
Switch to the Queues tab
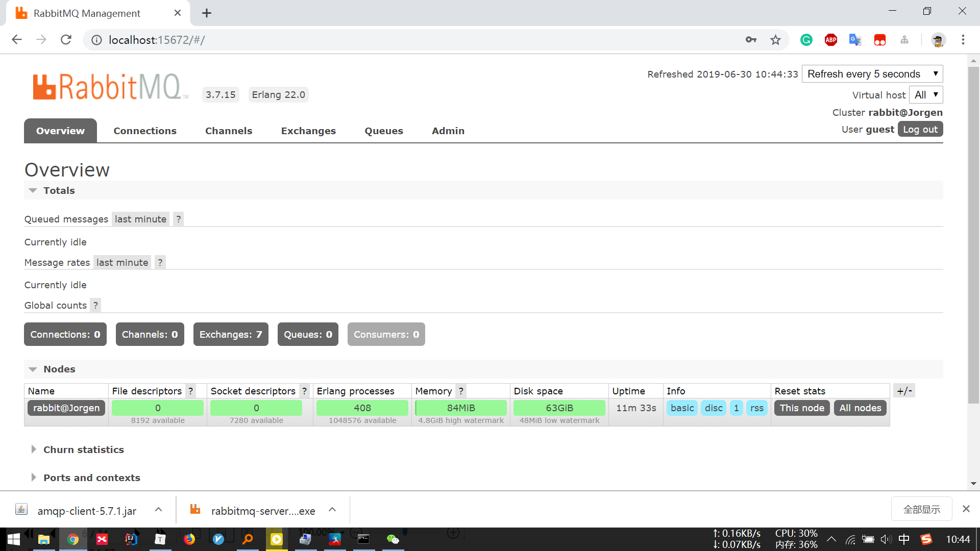tap(383, 131)
